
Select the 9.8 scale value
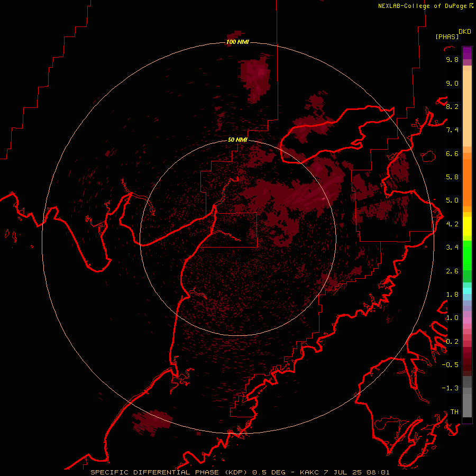452,59
